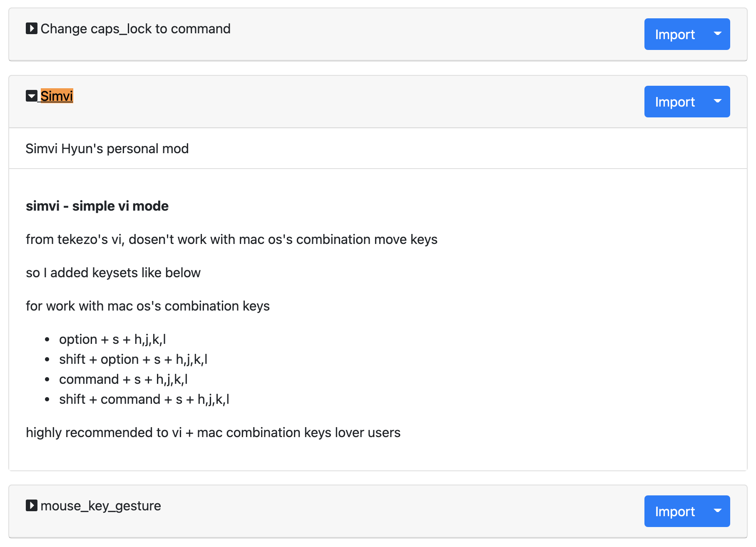Screen dimensions: 756x547
Task: Click the Import button for Simvi
Action: (674, 101)
